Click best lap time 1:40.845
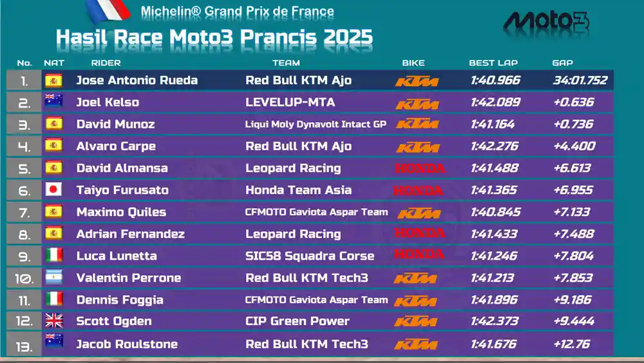 coord(496,212)
